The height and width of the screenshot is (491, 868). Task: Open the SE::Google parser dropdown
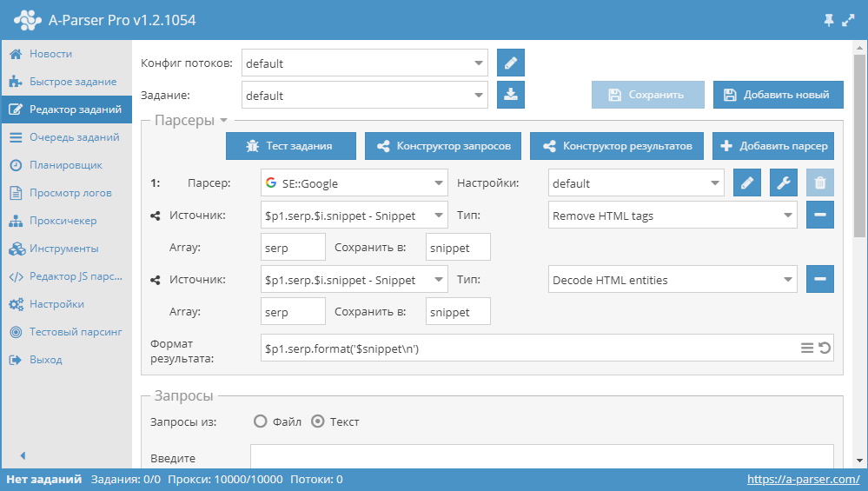pyautogui.click(x=354, y=182)
